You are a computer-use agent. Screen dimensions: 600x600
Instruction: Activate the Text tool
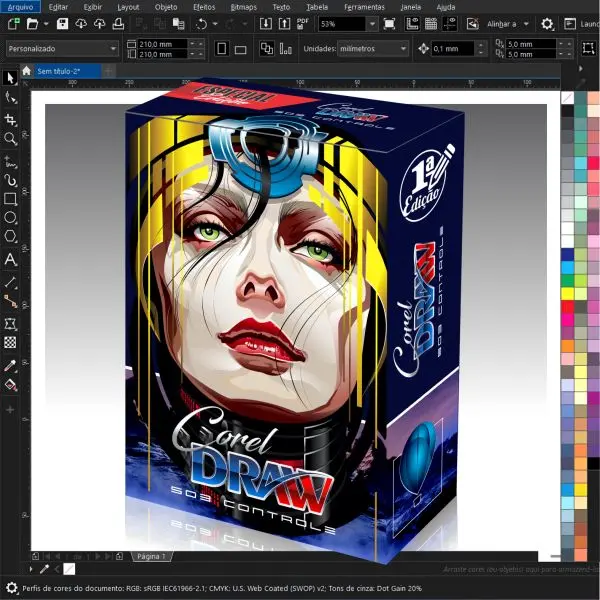point(10,259)
